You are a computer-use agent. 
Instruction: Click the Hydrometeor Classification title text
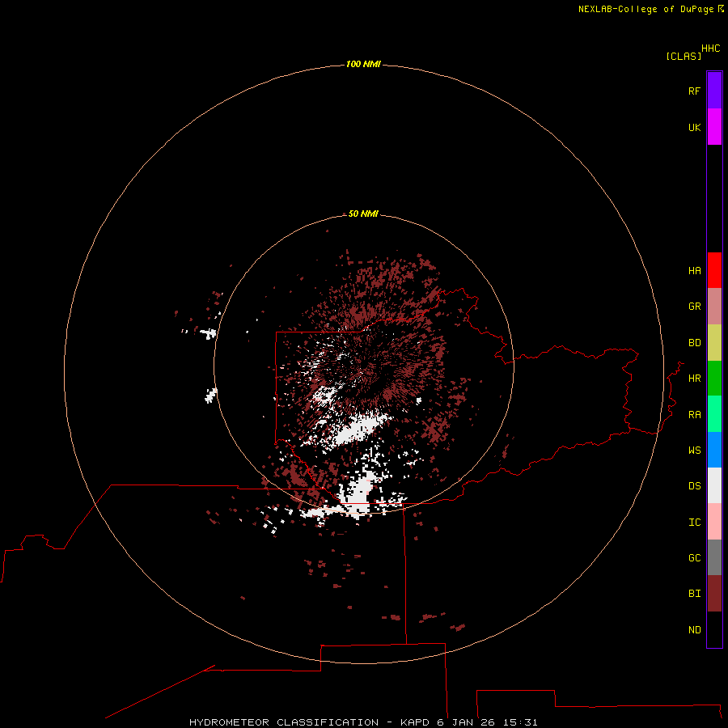click(284, 722)
